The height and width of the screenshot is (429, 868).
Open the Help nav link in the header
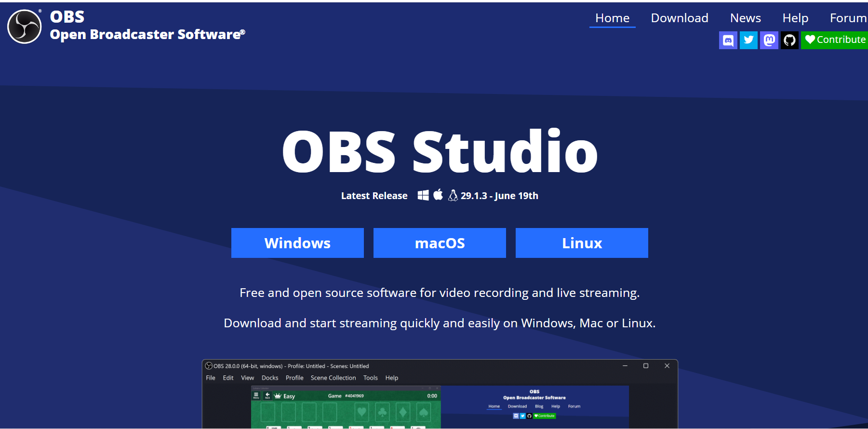pos(795,18)
